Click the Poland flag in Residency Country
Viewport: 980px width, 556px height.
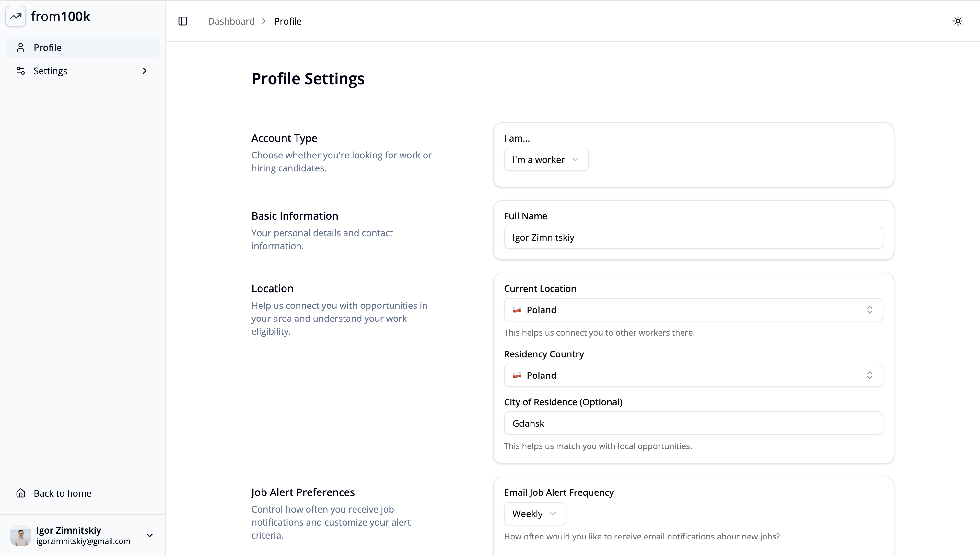click(517, 376)
